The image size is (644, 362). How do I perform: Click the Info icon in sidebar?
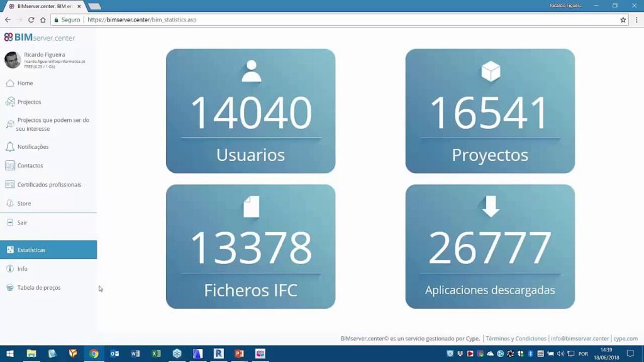point(10,269)
